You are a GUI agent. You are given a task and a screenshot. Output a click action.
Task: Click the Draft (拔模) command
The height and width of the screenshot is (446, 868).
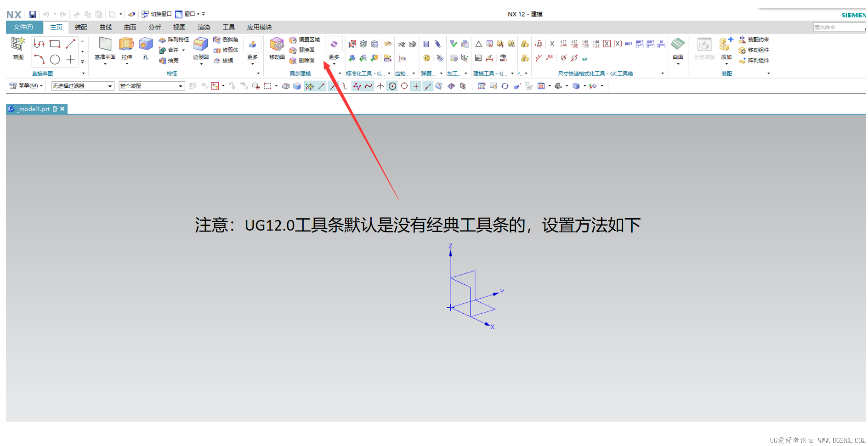tap(223, 61)
